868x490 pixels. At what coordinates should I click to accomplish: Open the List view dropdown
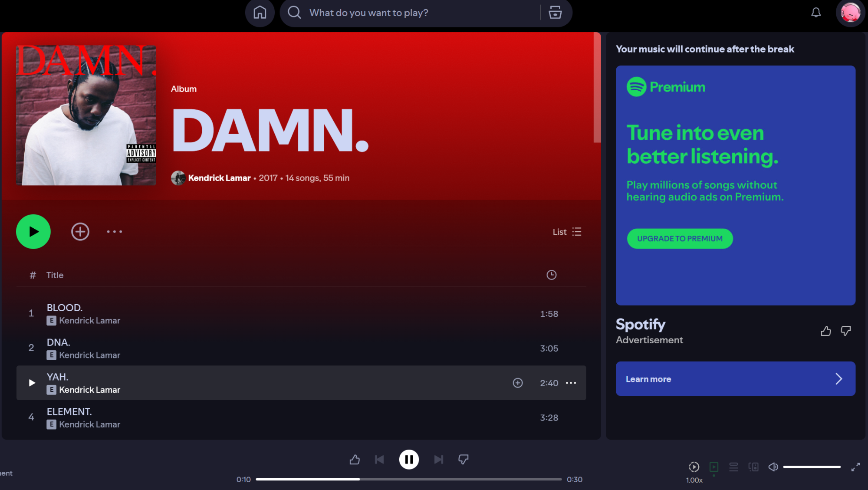click(x=566, y=232)
